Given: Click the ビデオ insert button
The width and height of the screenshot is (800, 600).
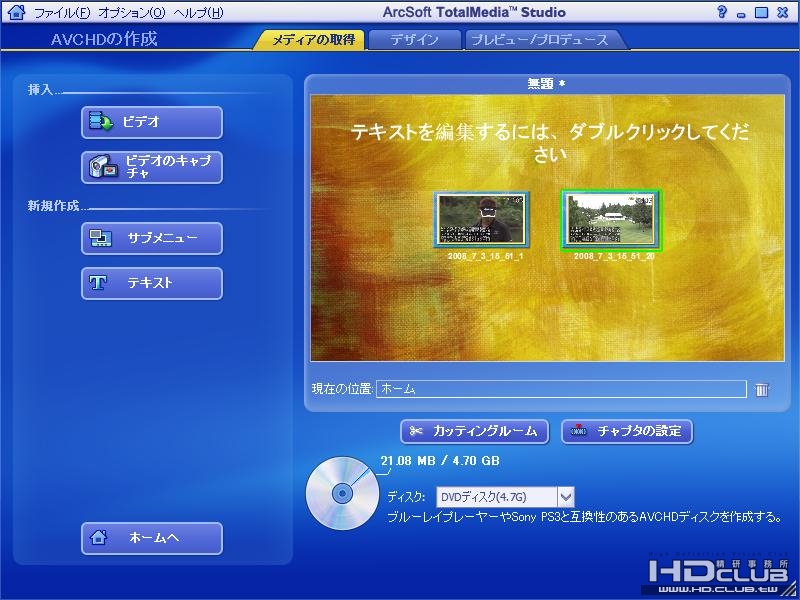Looking at the screenshot, I should point(152,122).
